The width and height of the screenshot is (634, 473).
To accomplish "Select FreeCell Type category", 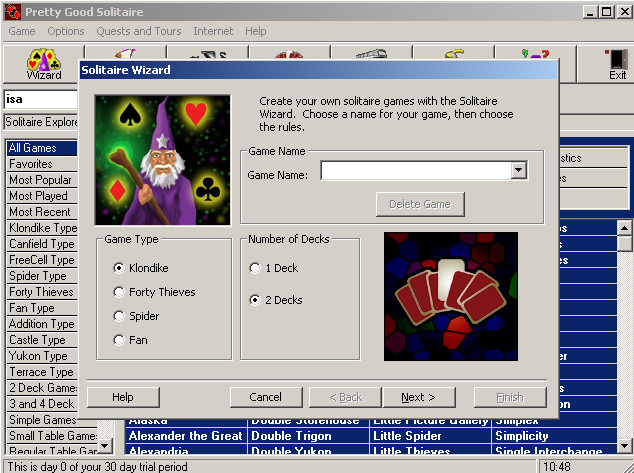I will coord(42,260).
